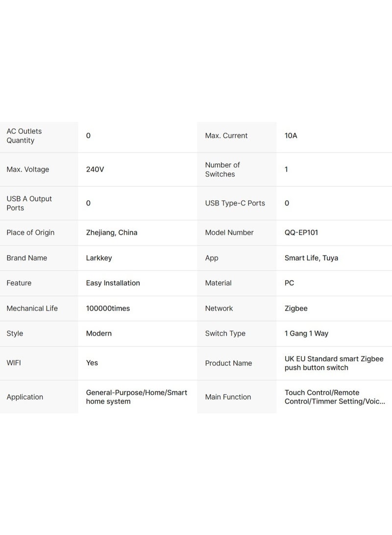Viewport: 392px width, 535px height.
Task: Select the 1 Gang 1 Way value
Action: [306, 333]
